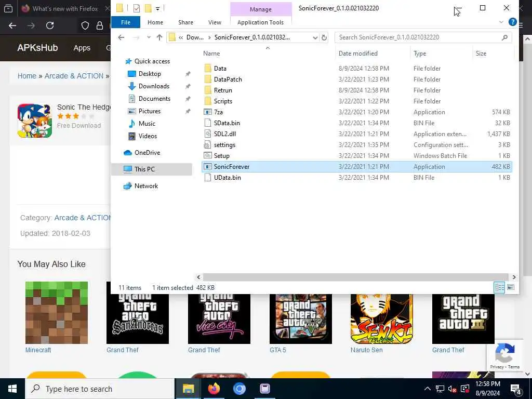The height and width of the screenshot is (399, 532).
Task: Open the notification center icon
Action: pyautogui.click(x=516, y=389)
